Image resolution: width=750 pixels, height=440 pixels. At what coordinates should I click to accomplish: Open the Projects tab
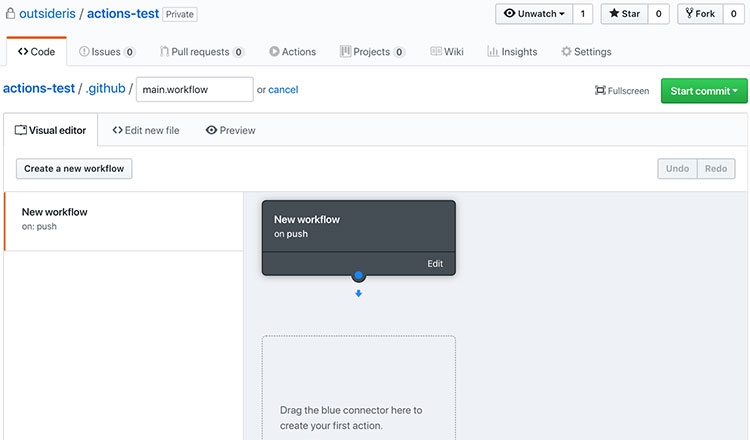372,52
